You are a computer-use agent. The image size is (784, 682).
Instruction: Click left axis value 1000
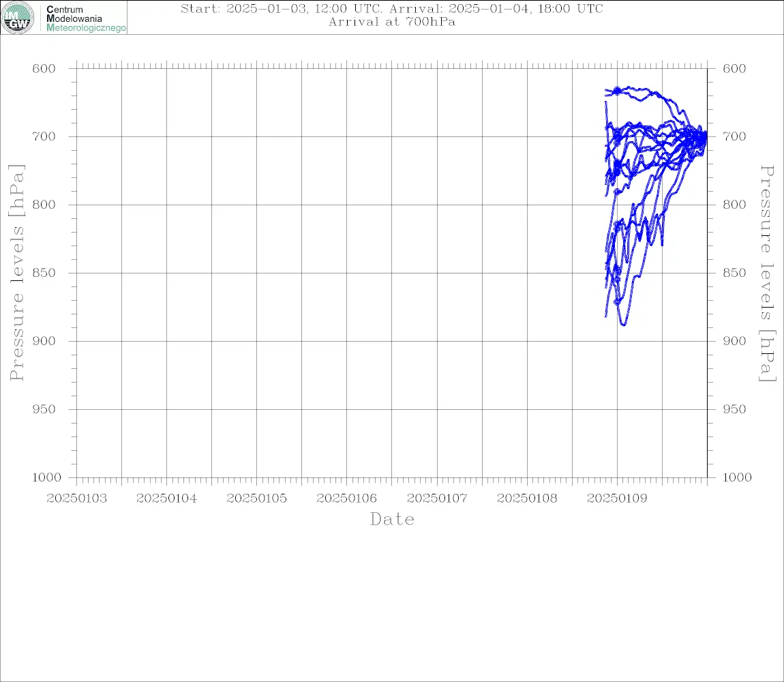tap(47, 477)
